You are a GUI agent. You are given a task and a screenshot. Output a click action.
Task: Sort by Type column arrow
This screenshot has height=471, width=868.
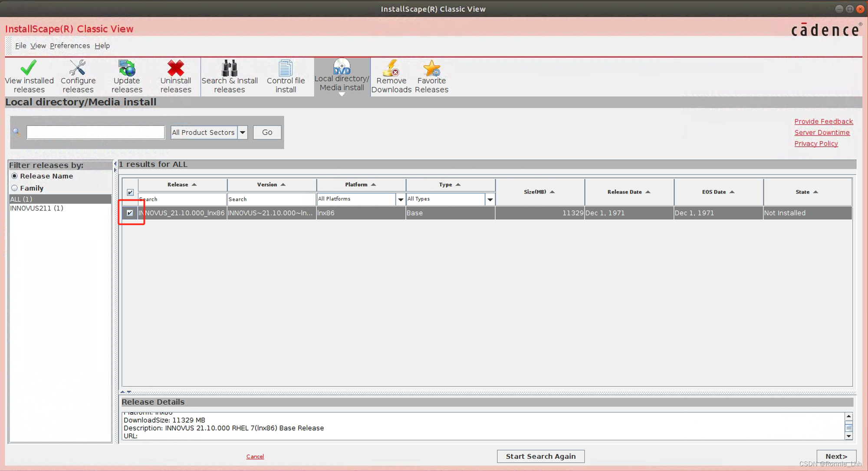[458, 184]
